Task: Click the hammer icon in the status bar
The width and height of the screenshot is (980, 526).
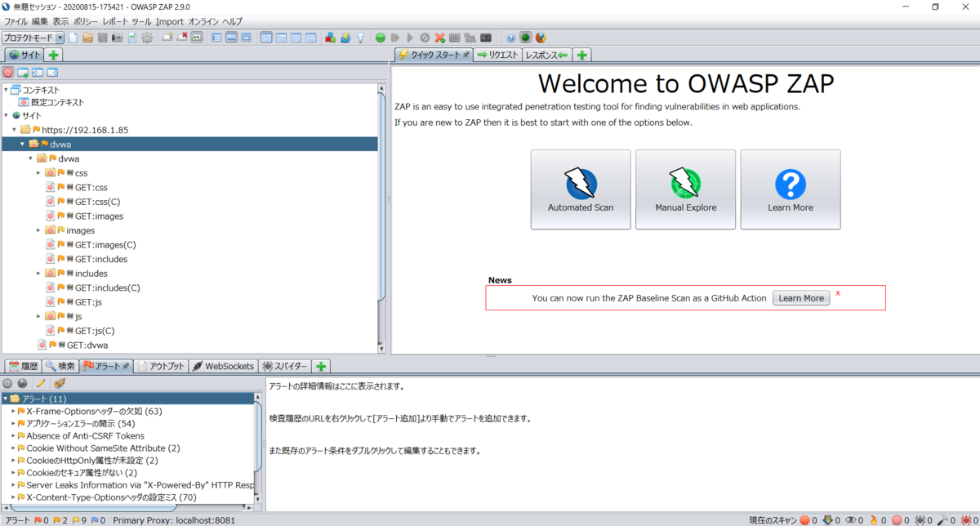Action: click(942, 519)
